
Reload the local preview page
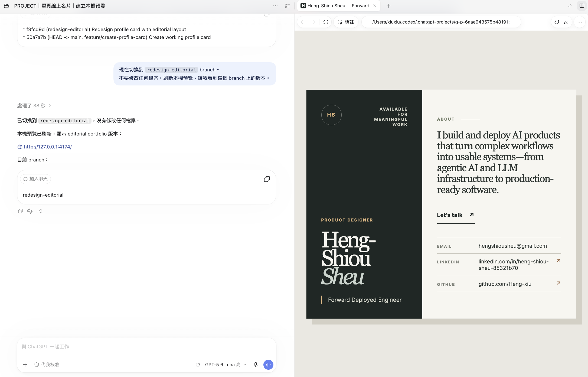point(326,22)
